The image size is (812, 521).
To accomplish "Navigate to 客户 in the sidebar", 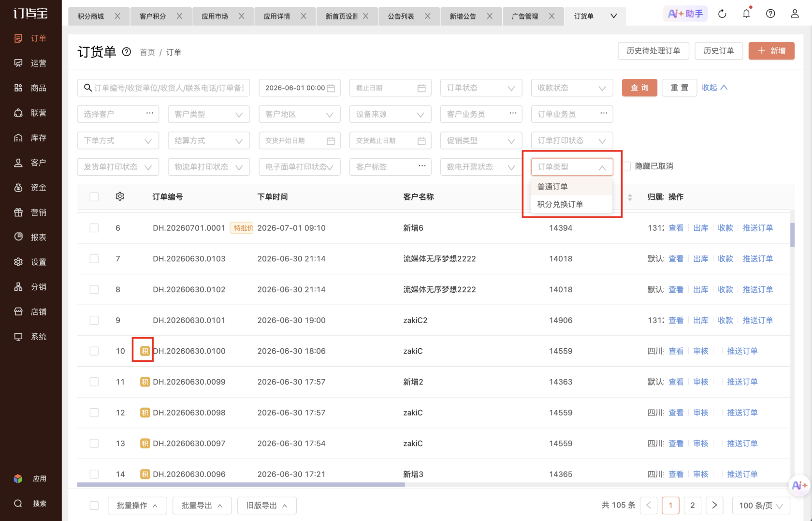I will point(30,163).
